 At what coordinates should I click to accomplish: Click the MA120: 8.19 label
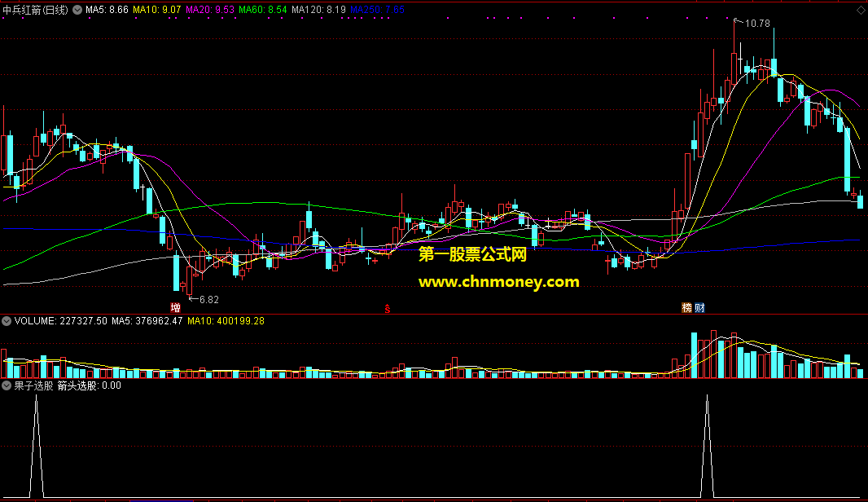click(x=318, y=10)
